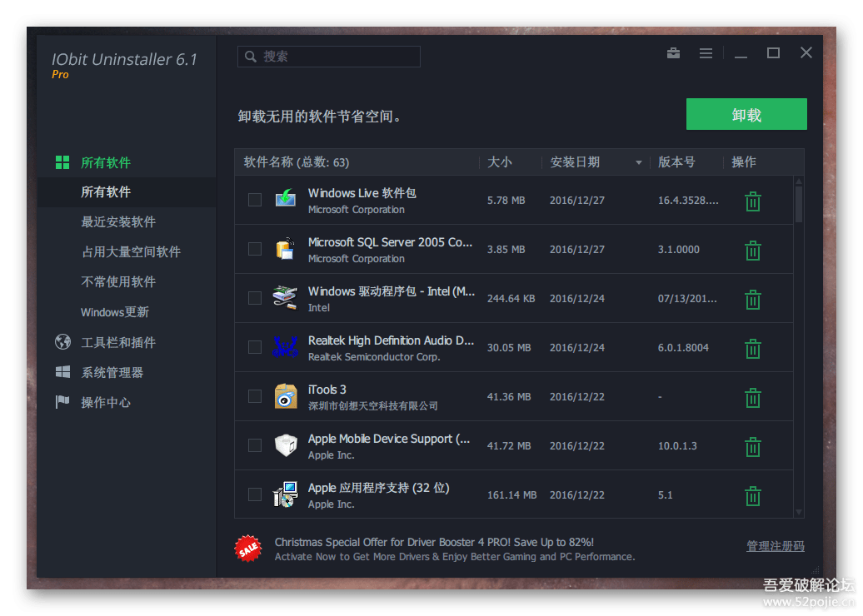Click the Windows Live 软件包 program icon
This screenshot has height=616, width=863.
pos(286,198)
